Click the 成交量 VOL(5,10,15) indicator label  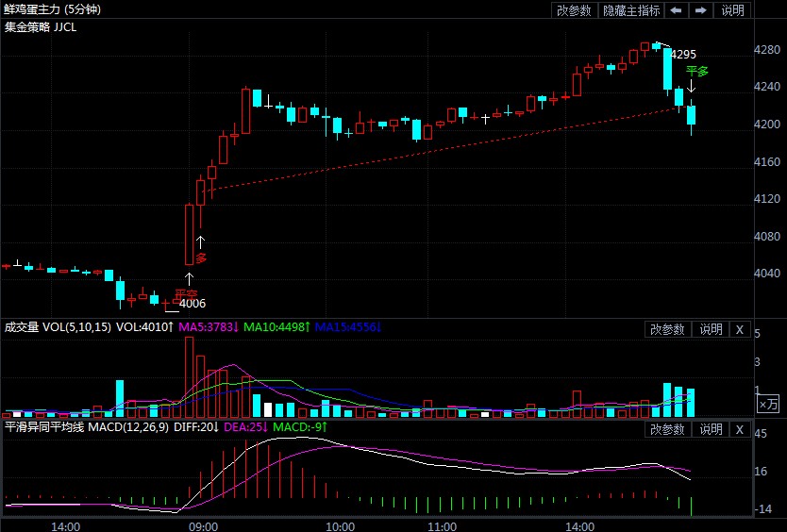pos(58,327)
